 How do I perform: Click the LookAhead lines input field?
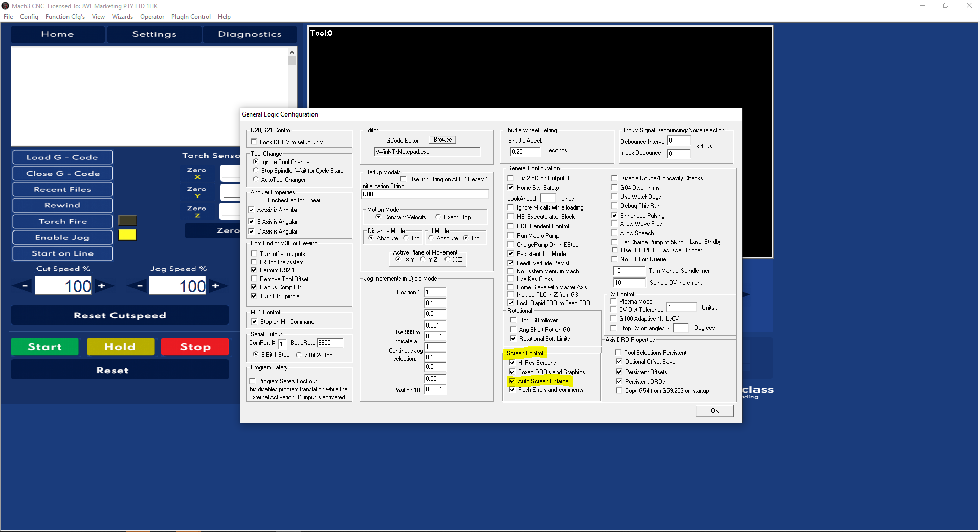(547, 198)
